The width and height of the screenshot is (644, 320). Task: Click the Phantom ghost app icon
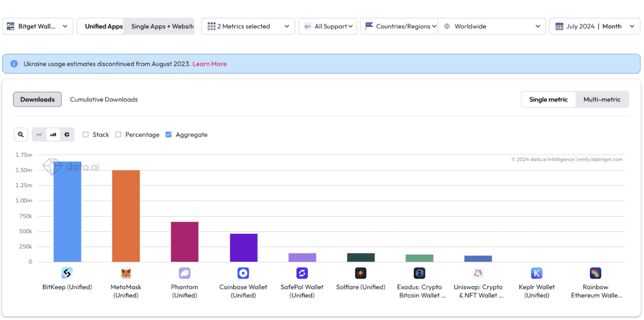click(184, 274)
